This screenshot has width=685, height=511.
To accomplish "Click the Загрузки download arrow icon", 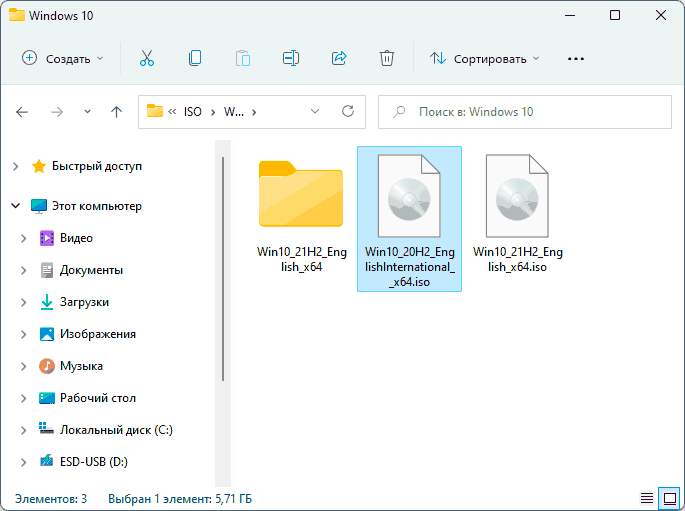I will [x=47, y=302].
